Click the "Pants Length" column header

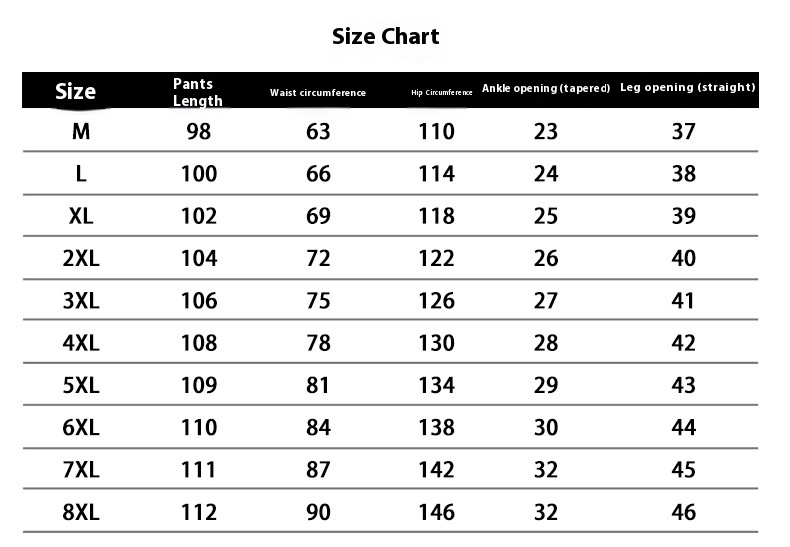(197, 92)
